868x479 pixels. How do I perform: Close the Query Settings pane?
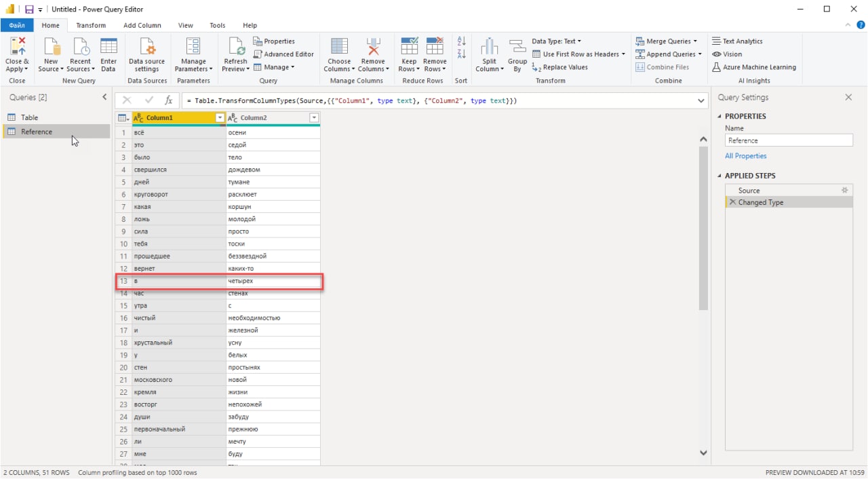pyautogui.click(x=848, y=97)
